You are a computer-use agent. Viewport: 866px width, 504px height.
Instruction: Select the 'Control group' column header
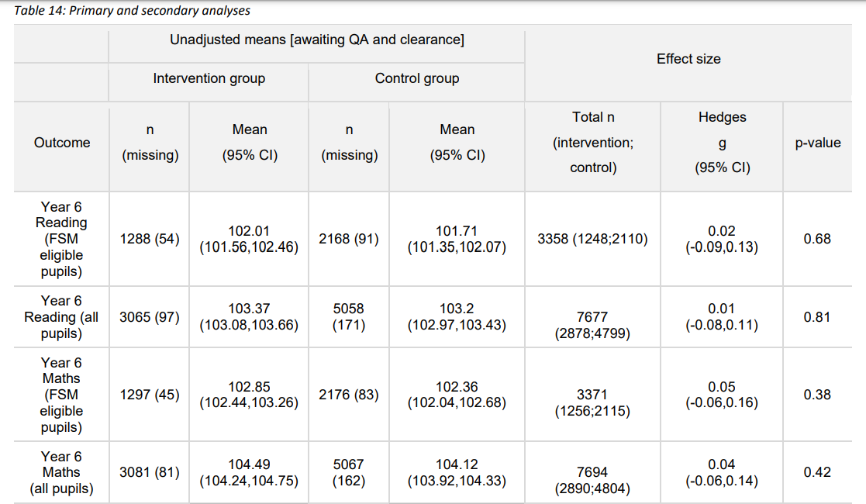pyautogui.click(x=417, y=78)
